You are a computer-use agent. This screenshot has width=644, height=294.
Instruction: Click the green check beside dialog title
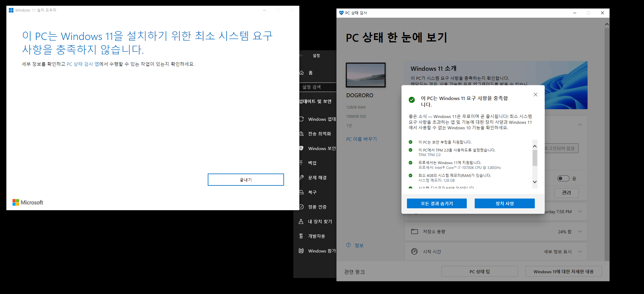(412, 100)
